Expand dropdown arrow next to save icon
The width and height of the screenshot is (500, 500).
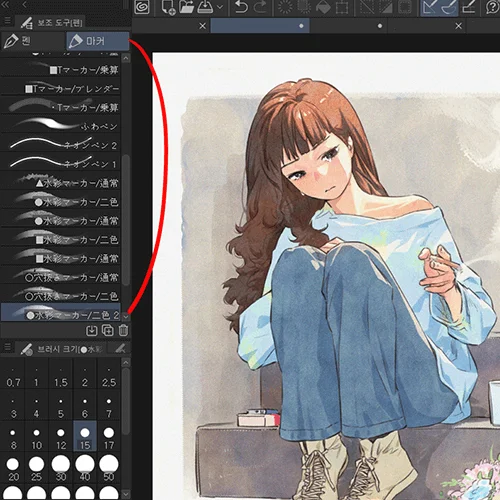(220, 7)
